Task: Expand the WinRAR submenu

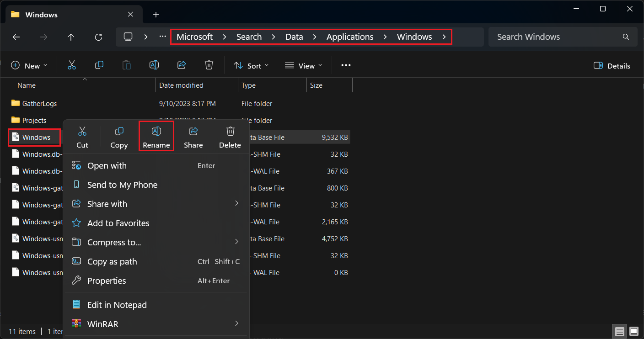Action: tap(156, 324)
